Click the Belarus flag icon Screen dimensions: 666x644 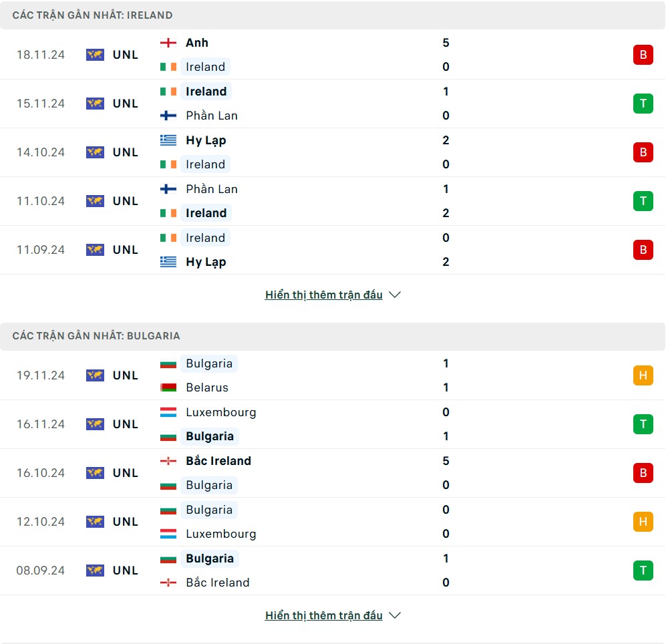click(168, 387)
